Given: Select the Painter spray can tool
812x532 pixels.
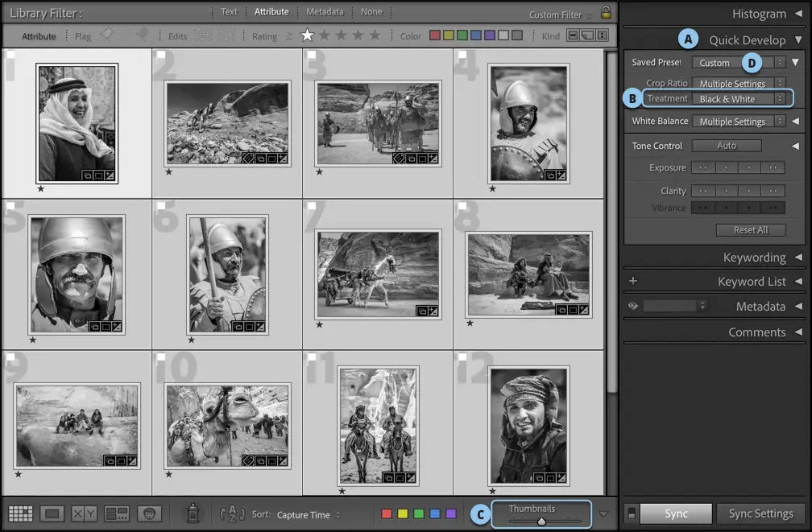Looking at the screenshot, I should tap(193, 513).
